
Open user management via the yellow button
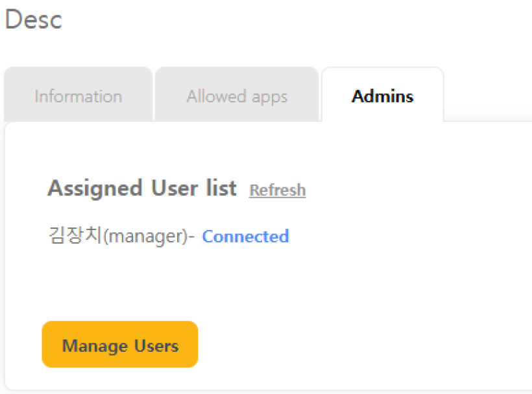point(120,345)
